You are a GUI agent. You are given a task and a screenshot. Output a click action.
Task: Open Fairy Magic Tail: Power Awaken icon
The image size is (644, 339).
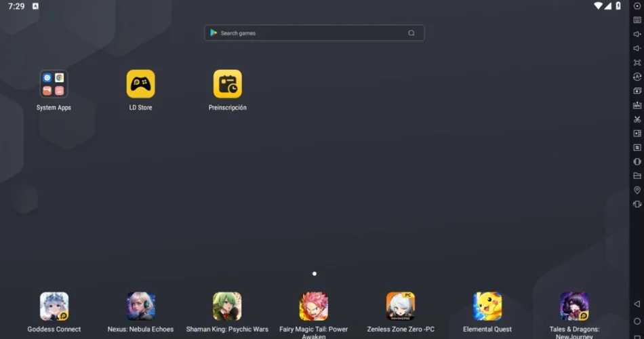(314, 306)
